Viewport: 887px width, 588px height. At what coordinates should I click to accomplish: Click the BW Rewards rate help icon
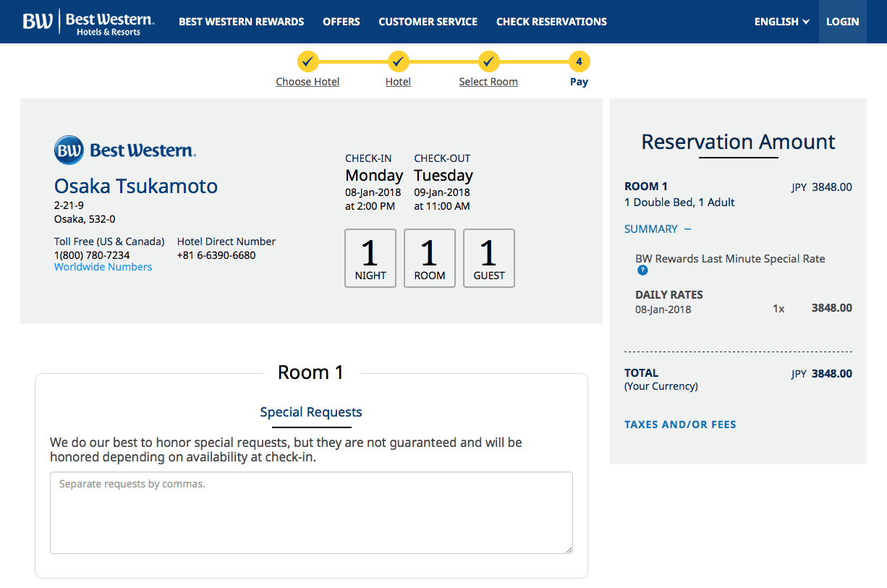(642, 270)
